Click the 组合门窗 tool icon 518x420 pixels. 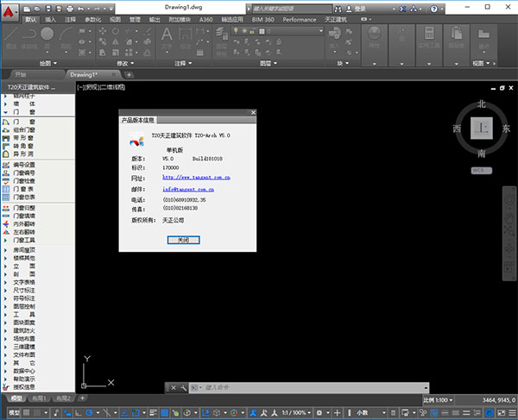6,129
